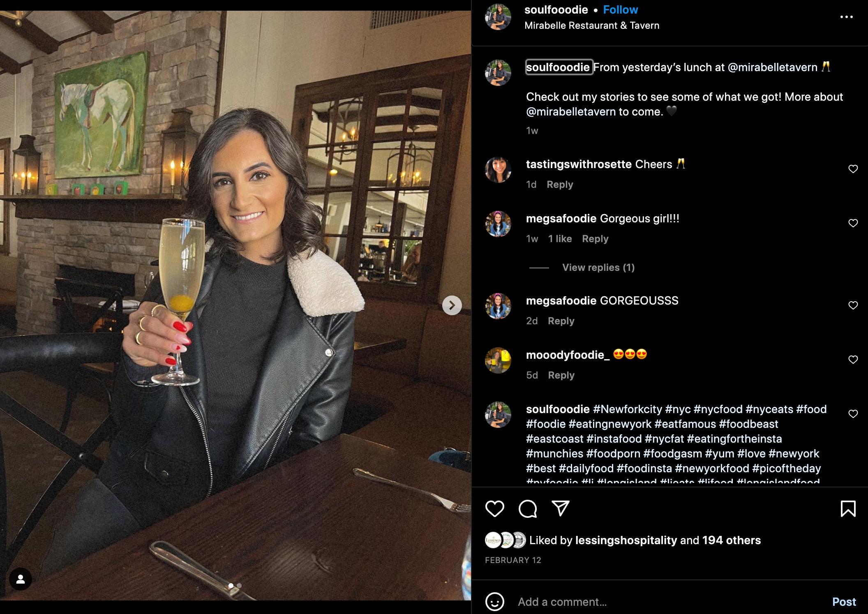Image resolution: width=868 pixels, height=614 pixels.
Task: Open the emoji picker smiley icon
Action: [x=494, y=602]
